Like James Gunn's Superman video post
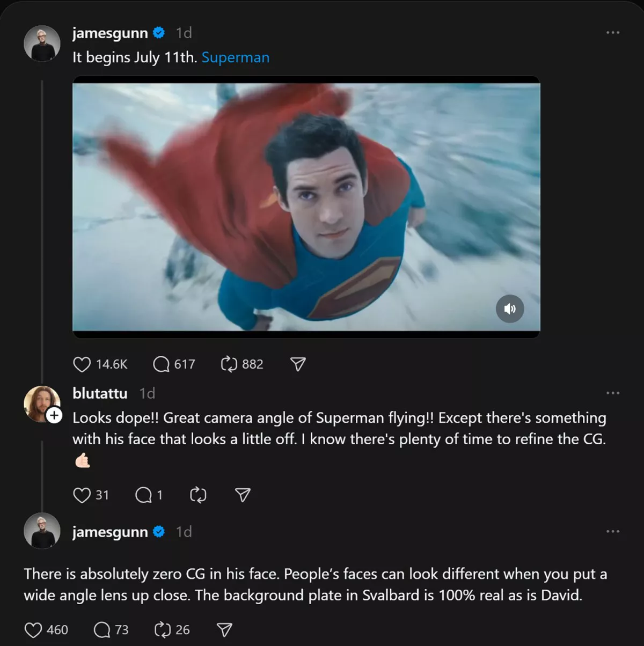Image resolution: width=644 pixels, height=646 pixels. [82, 364]
